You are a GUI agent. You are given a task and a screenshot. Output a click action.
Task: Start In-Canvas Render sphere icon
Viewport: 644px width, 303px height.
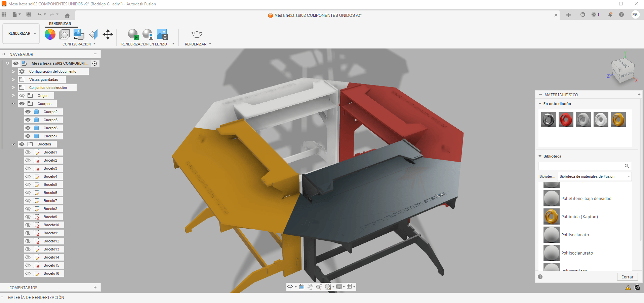(133, 34)
